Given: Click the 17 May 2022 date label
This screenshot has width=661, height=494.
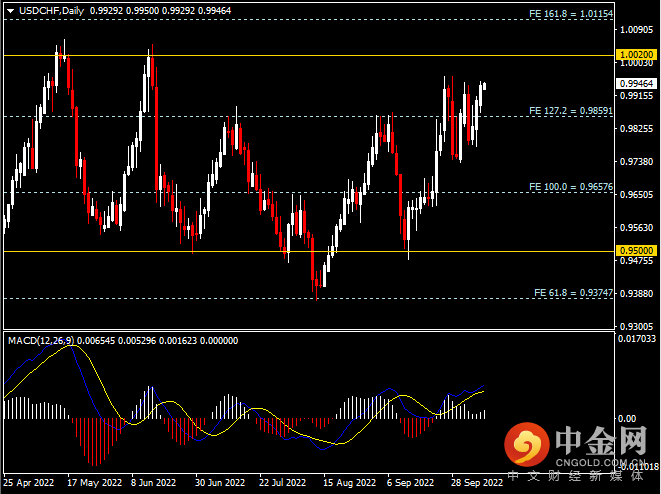Looking at the screenshot, I should (94, 483).
